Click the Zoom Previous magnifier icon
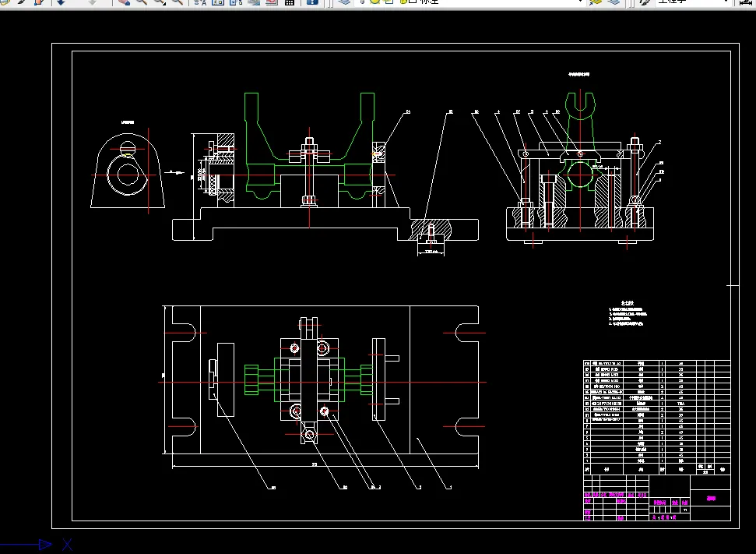Viewport: 756px width, 554px height. coord(177,2)
